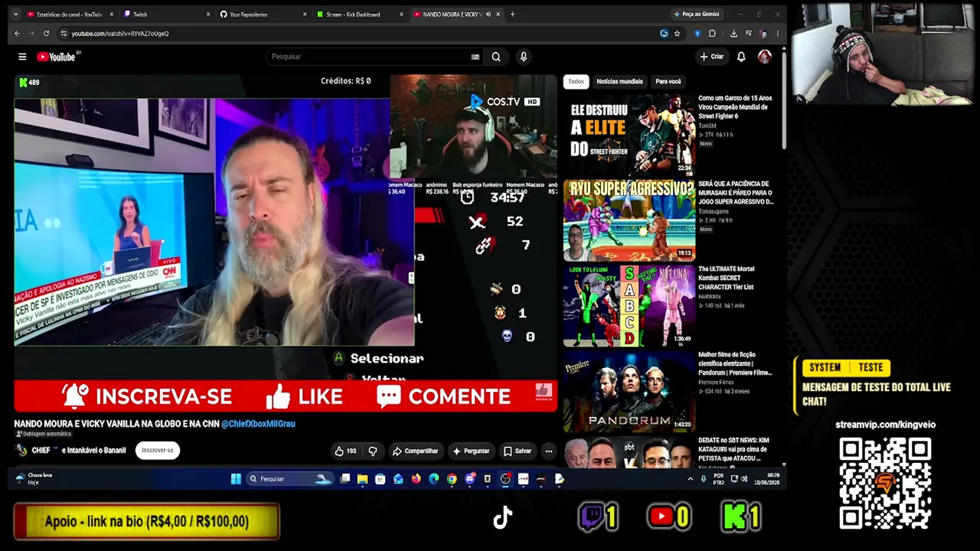980x551 pixels.
Task: Go to the YouTube home logo
Action: (x=56, y=57)
